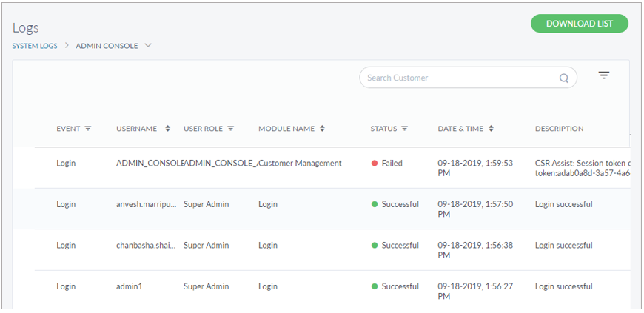Sort by the Date & Time column
Screen dimensions: 644x313
pos(491,129)
